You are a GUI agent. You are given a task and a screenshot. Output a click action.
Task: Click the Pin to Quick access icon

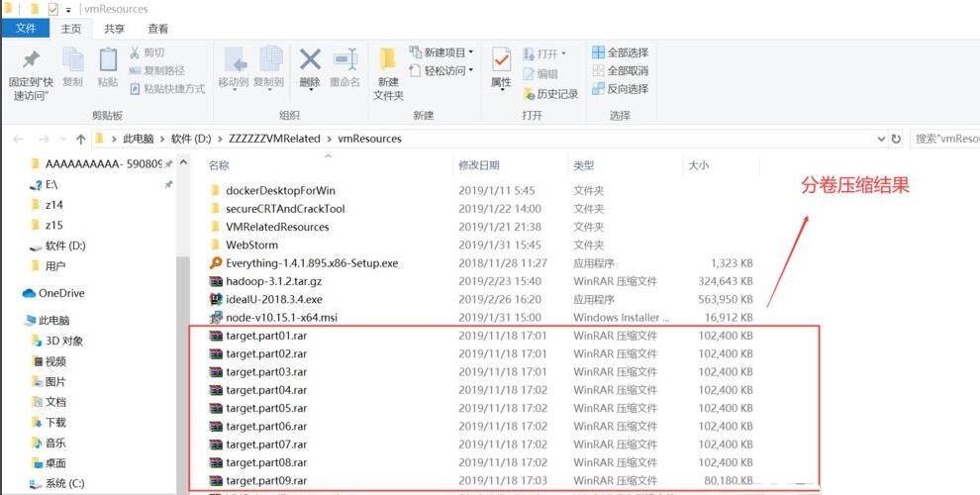point(31,60)
